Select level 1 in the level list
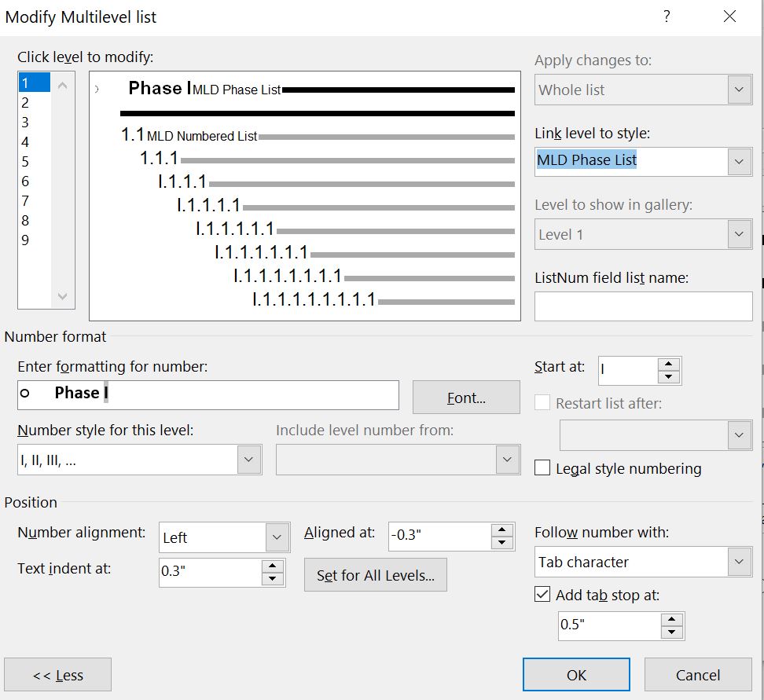This screenshot has height=700, width=764. 34,82
